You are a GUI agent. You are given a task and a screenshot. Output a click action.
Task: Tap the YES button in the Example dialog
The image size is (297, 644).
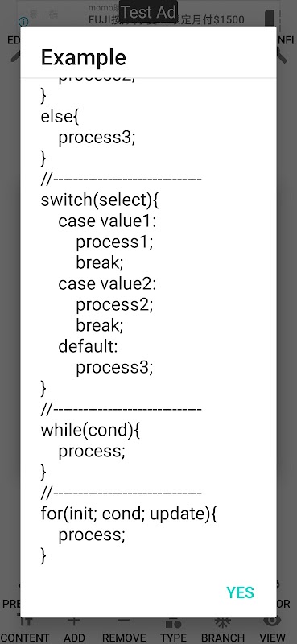click(241, 592)
